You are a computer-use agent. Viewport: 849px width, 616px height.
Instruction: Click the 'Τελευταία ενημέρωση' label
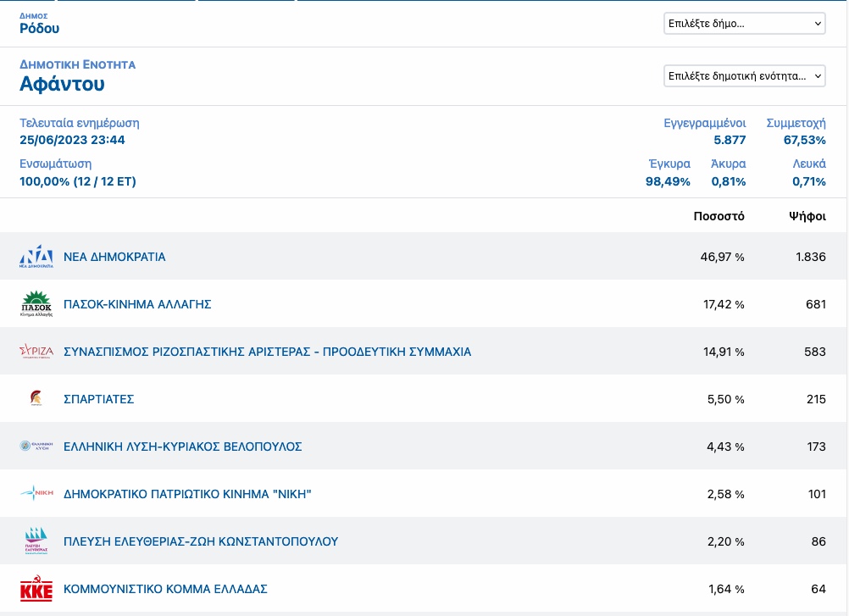79,123
